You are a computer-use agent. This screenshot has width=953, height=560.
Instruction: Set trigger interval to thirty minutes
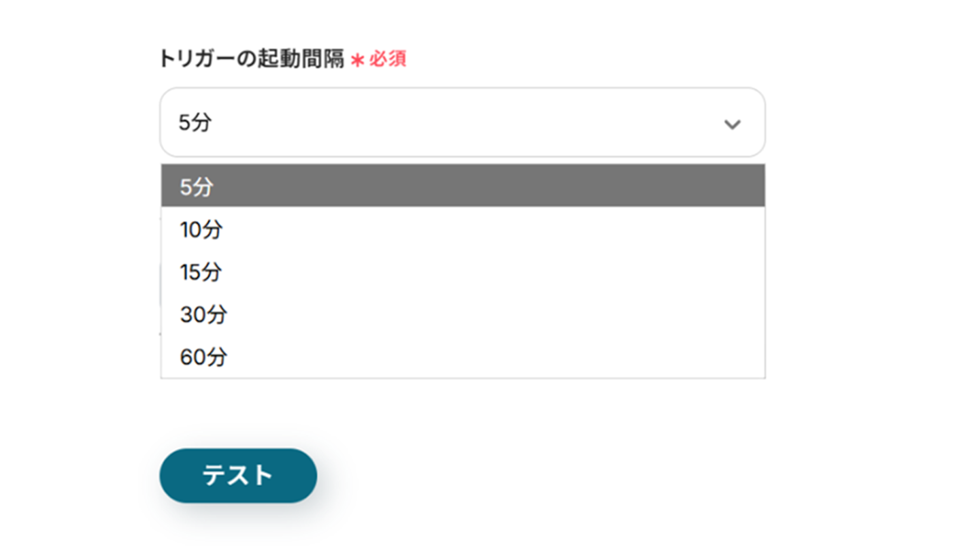tap(462, 314)
